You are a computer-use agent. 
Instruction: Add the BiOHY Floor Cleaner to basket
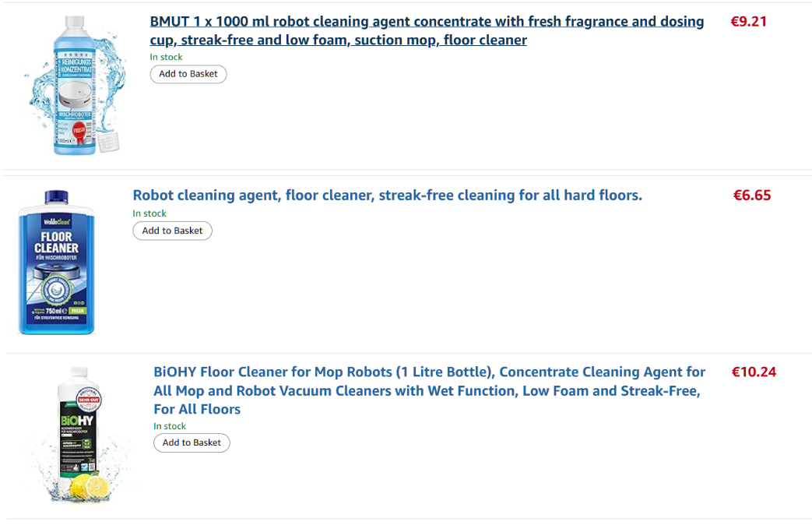192,443
